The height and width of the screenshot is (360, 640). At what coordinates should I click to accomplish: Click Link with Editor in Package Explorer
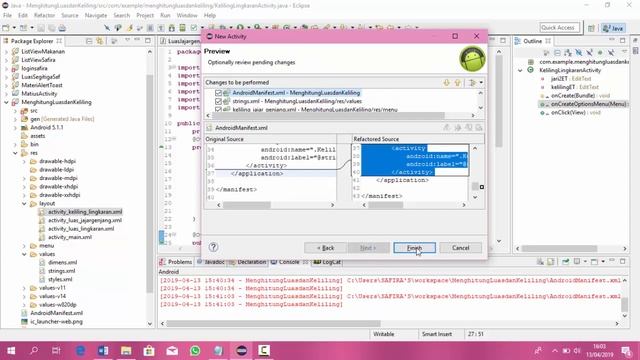point(100,41)
